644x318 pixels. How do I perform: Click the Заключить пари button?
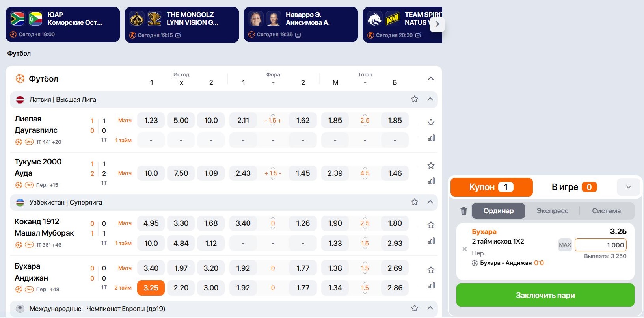tap(545, 295)
